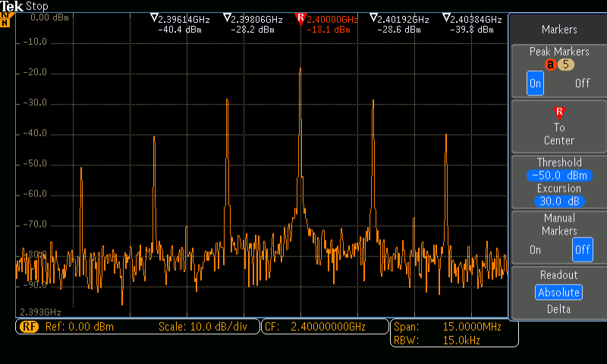The height and width of the screenshot is (364, 607).
Task: Turn Manual Markers On
Action: tap(535, 249)
